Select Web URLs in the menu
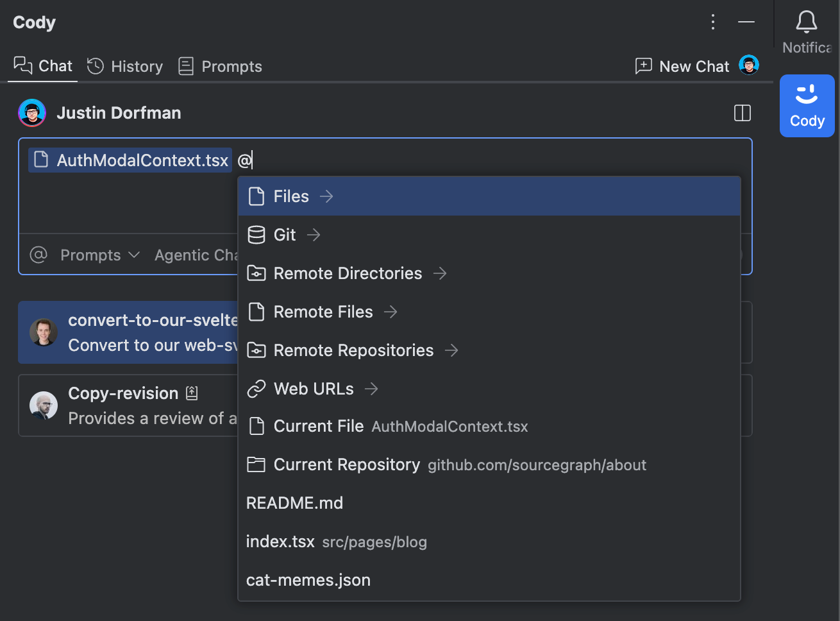The image size is (840, 621). [x=489, y=389]
